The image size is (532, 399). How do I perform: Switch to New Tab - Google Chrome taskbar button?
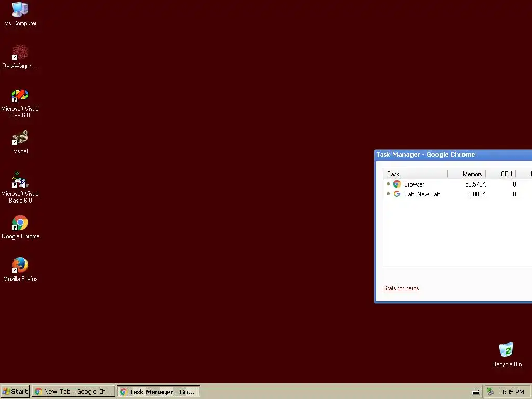pos(74,392)
